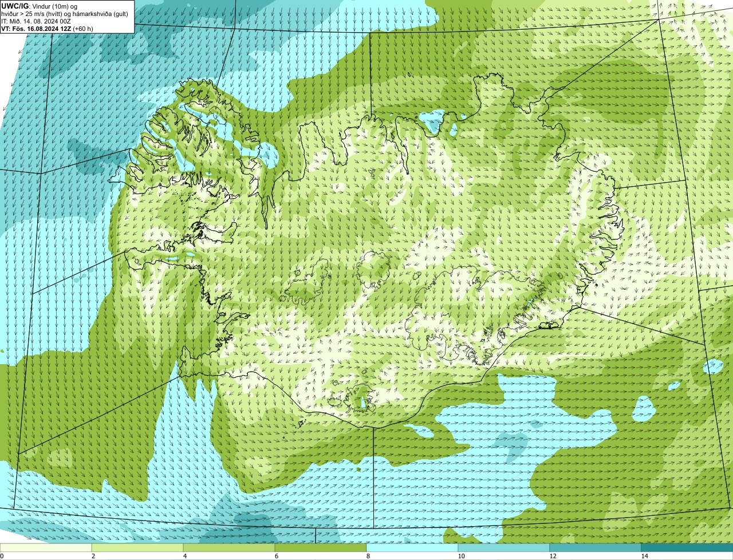Image resolution: width=733 pixels, height=560 pixels.
Task: Click the legend scale label "0"
Action: [2, 556]
